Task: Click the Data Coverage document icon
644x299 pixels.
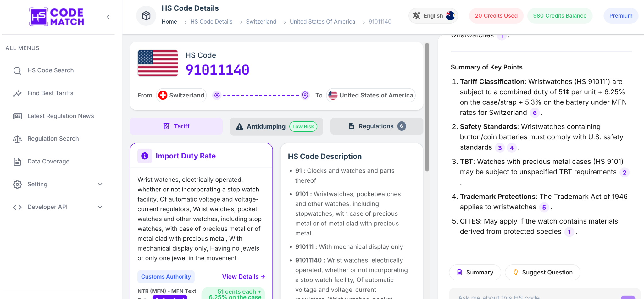Action: (17, 162)
